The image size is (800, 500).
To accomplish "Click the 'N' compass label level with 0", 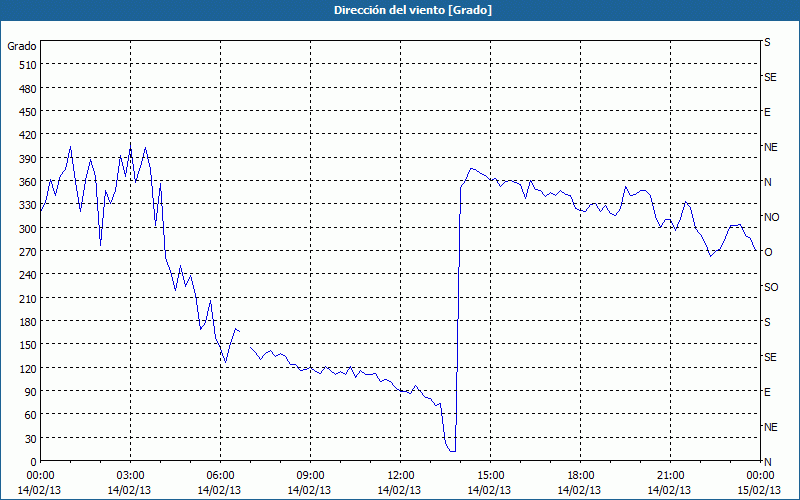I will coord(767,462).
